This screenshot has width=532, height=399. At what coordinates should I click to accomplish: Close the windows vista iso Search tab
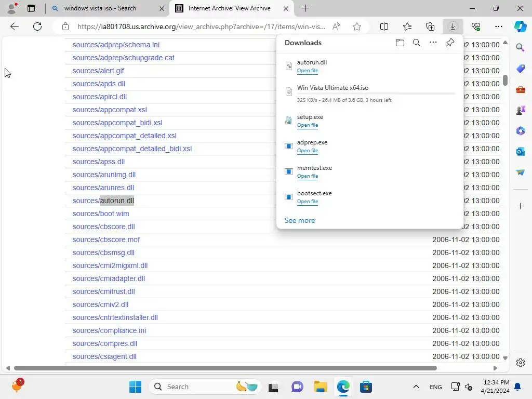[162, 8]
